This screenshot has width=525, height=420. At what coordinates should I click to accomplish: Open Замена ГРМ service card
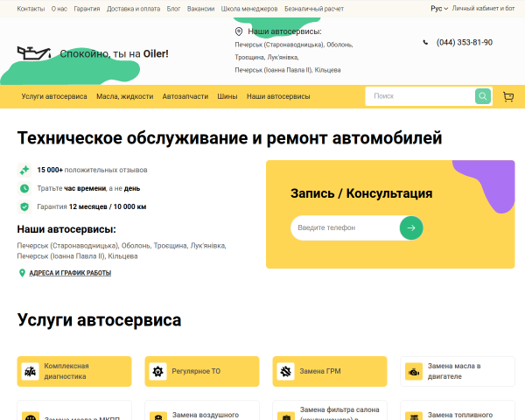330,371
